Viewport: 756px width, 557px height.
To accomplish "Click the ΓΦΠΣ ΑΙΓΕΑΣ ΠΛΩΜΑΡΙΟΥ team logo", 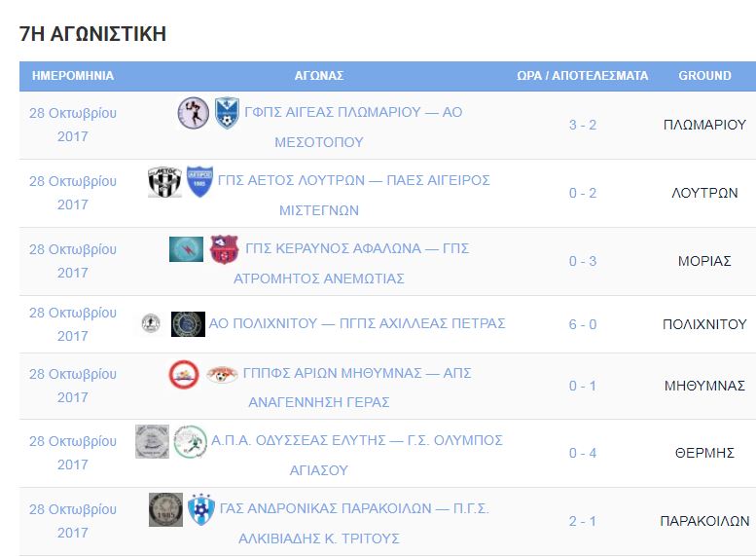I will (193, 112).
